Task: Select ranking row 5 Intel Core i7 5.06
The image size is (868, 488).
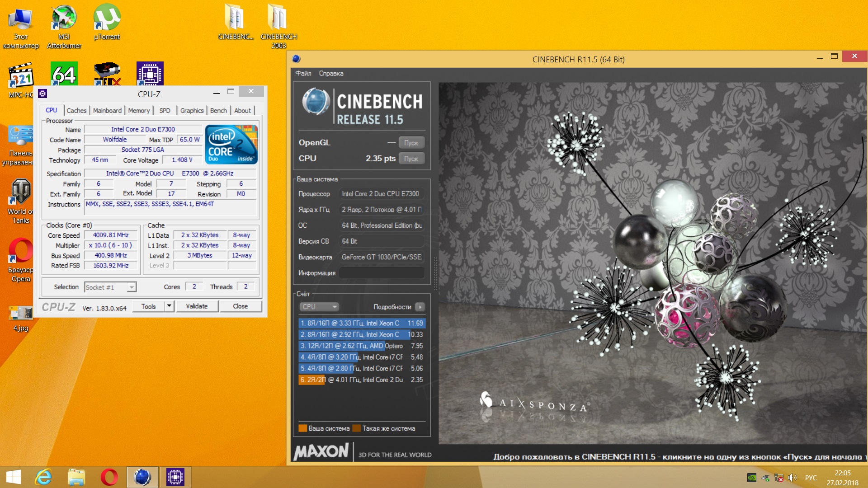Action: tap(362, 368)
